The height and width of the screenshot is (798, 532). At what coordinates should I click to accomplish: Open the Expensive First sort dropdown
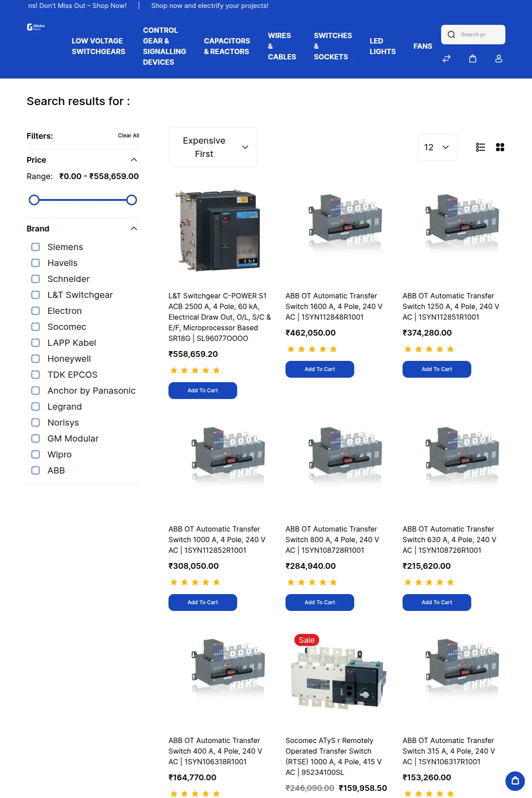coord(213,147)
